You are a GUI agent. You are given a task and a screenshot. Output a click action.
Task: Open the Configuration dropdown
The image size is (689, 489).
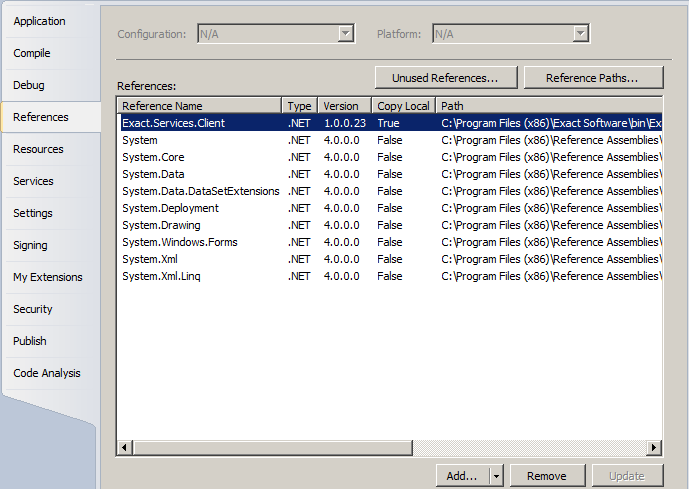(275, 34)
